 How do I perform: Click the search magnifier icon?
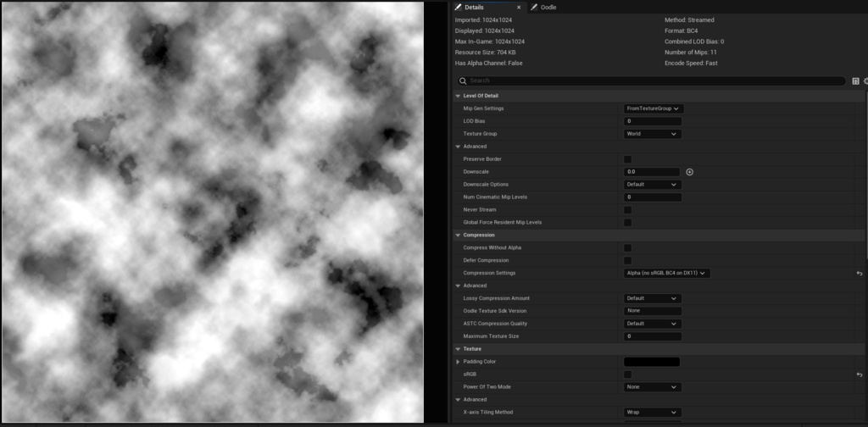(463, 80)
